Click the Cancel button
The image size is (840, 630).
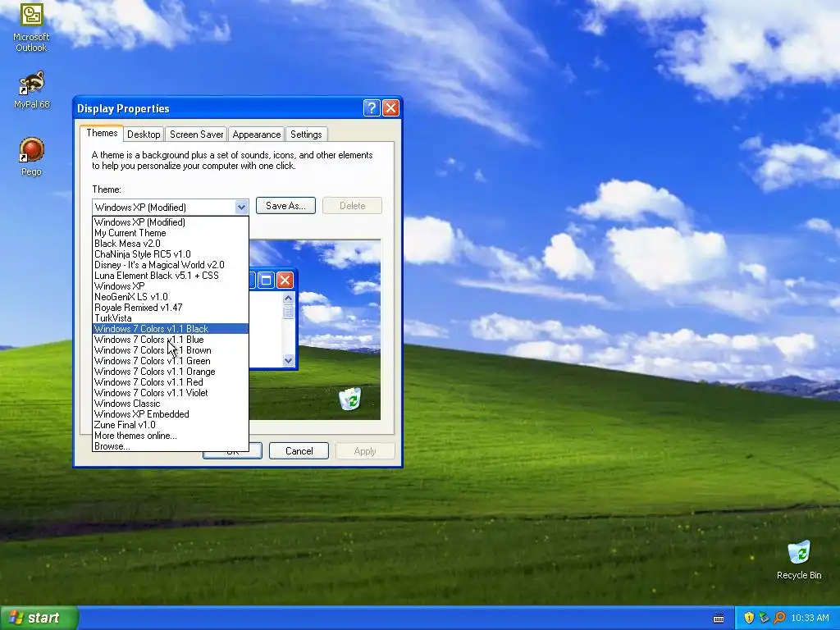point(299,451)
